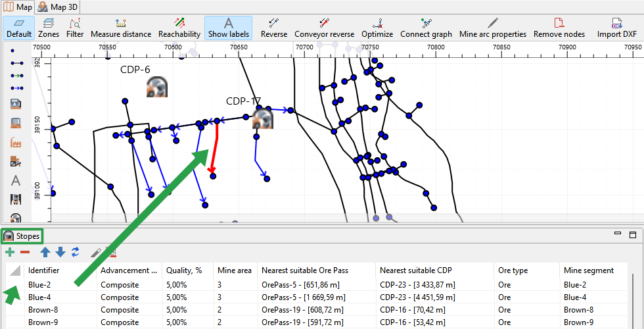This screenshot has width=644, height=329.
Task: Click the CDP-17 icon on map
Action: [x=263, y=119]
